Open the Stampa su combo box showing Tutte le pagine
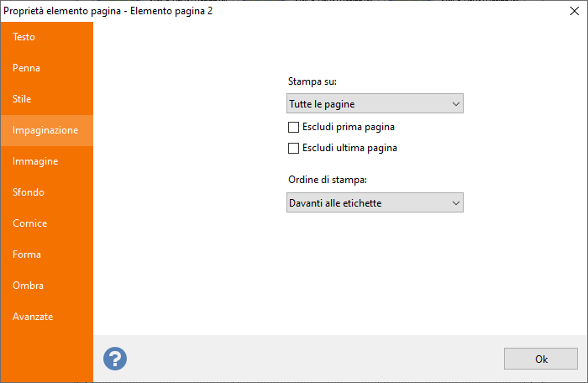 (375, 103)
